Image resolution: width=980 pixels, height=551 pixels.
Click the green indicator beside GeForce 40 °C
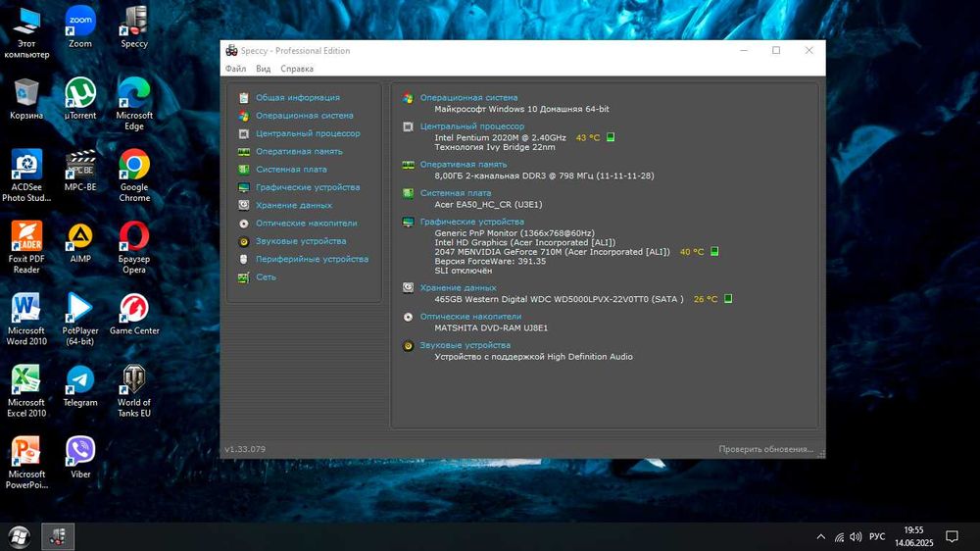click(x=714, y=251)
